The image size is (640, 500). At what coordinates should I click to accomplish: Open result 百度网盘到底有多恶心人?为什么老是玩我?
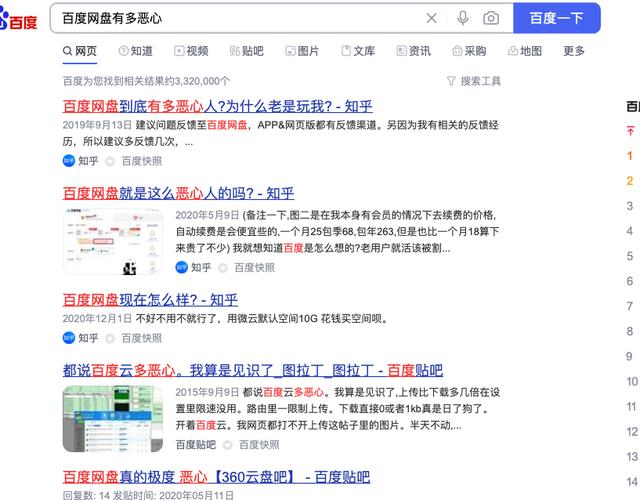pyautogui.click(x=218, y=106)
